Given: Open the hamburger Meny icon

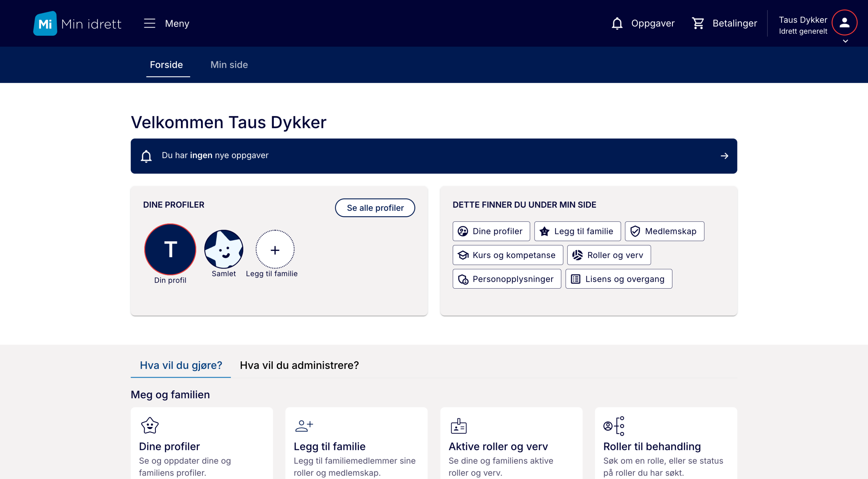Looking at the screenshot, I should click(149, 24).
